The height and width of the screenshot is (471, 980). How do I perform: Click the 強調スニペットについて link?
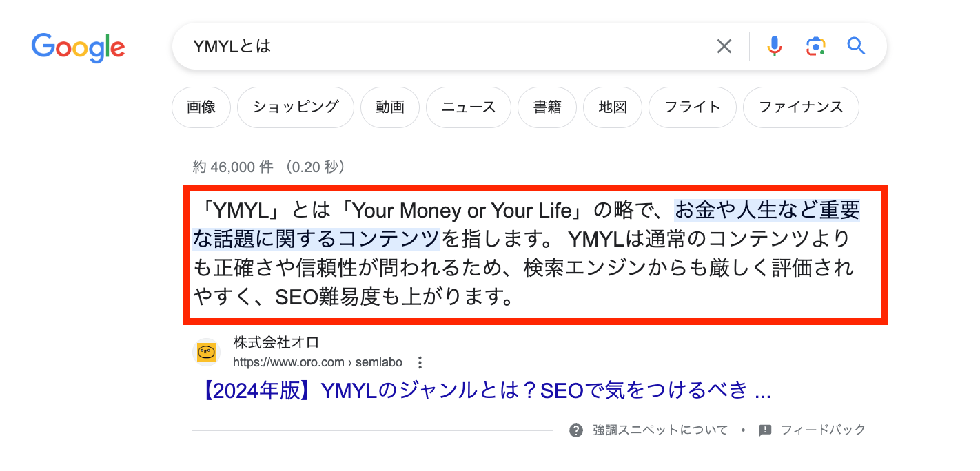click(x=660, y=430)
